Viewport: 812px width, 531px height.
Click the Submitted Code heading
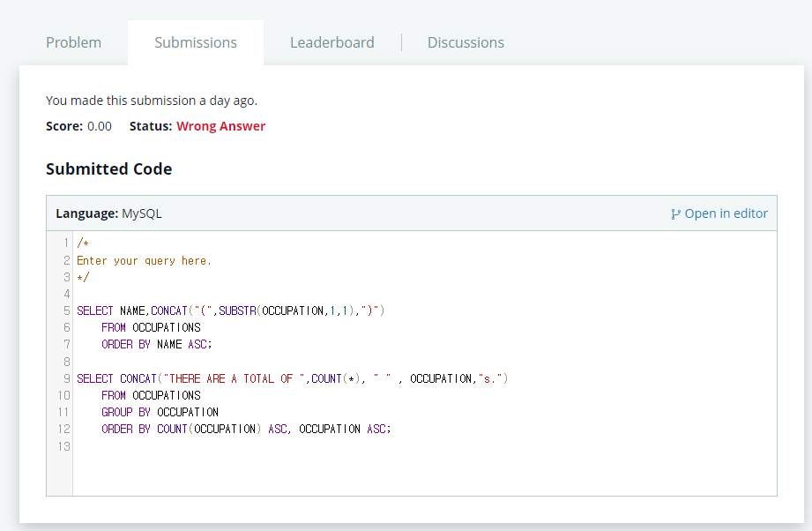pyautogui.click(x=108, y=168)
